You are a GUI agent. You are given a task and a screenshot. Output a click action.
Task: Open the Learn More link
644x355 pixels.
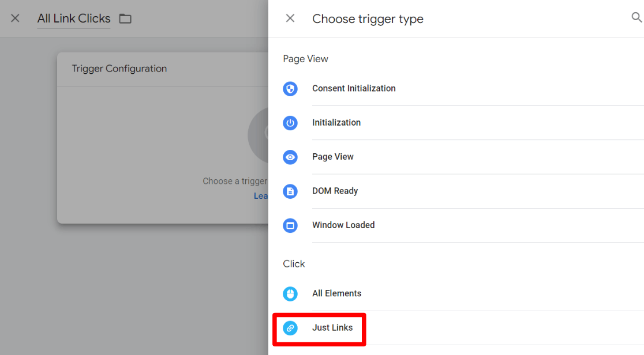[261, 195]
